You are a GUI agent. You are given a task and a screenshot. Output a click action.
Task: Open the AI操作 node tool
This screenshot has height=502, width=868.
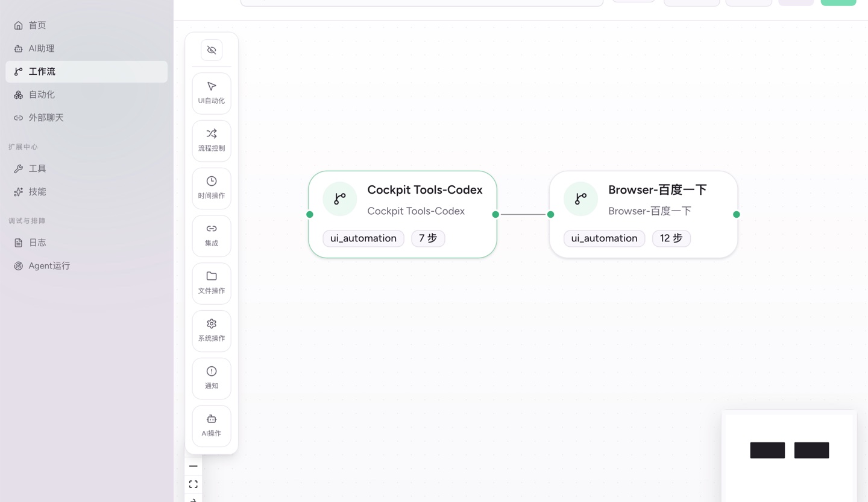pyautogui.click(x=211, y=425)
